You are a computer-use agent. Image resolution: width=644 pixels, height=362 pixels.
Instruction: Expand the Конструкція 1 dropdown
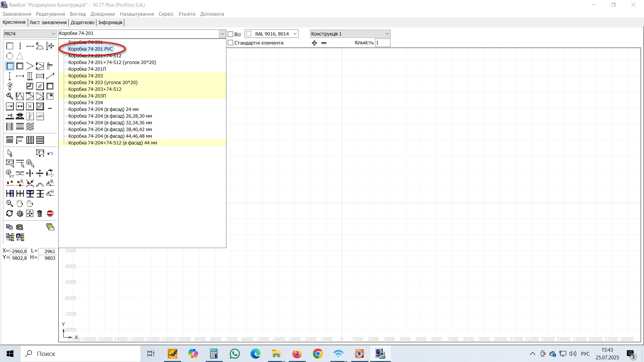point(350,34)
